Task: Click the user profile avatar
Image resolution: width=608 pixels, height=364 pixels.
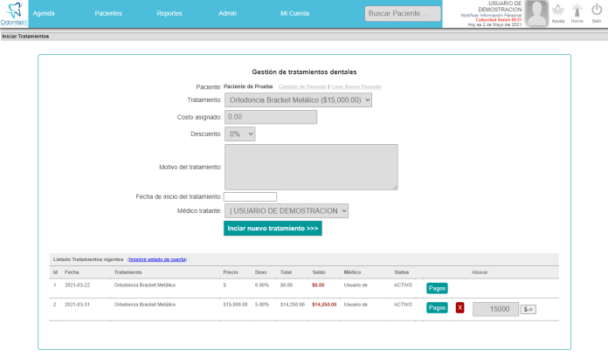Action: pyautogui.click(x=536, y=13)
